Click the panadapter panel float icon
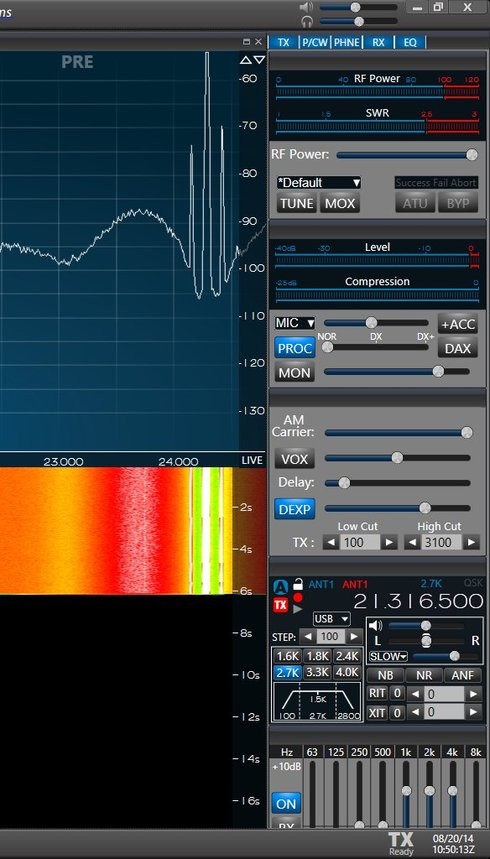Viewport: 490px width, 859px height. click(247, 42)
